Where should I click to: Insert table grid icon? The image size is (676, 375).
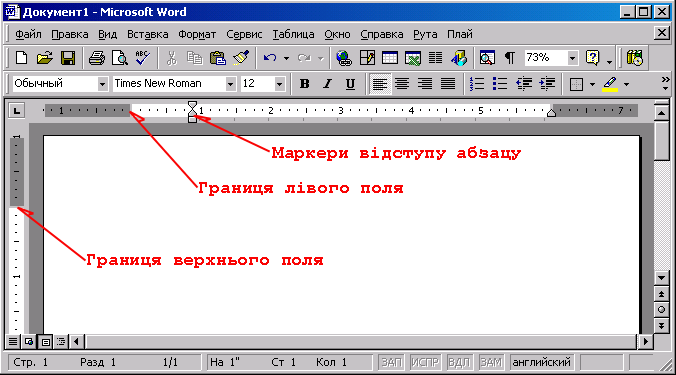tap(390, 58)
